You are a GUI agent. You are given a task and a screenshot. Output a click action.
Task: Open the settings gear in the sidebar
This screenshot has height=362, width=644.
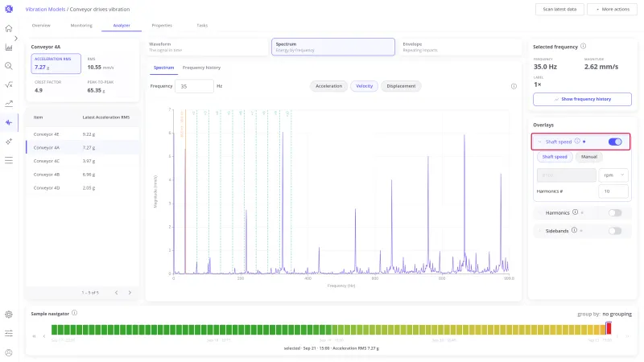click(9, 315)
